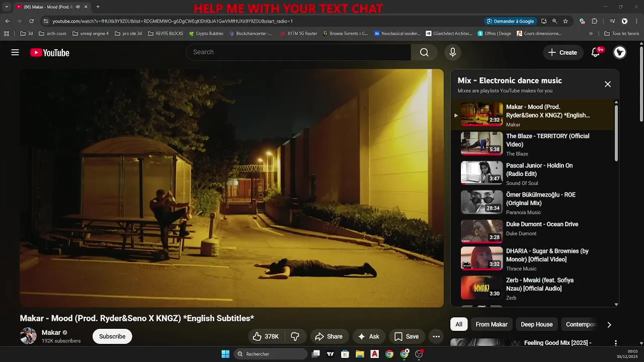Click the Windows 'Rechercher' search box
The width and height of the screenshot is (644, 362).
tap(271, 354)
